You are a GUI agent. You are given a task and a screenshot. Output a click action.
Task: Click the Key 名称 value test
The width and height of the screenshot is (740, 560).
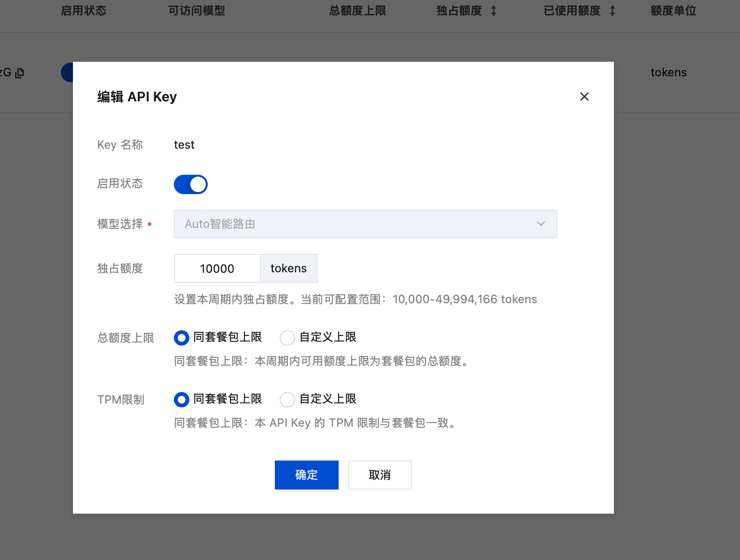pos(184,145)
